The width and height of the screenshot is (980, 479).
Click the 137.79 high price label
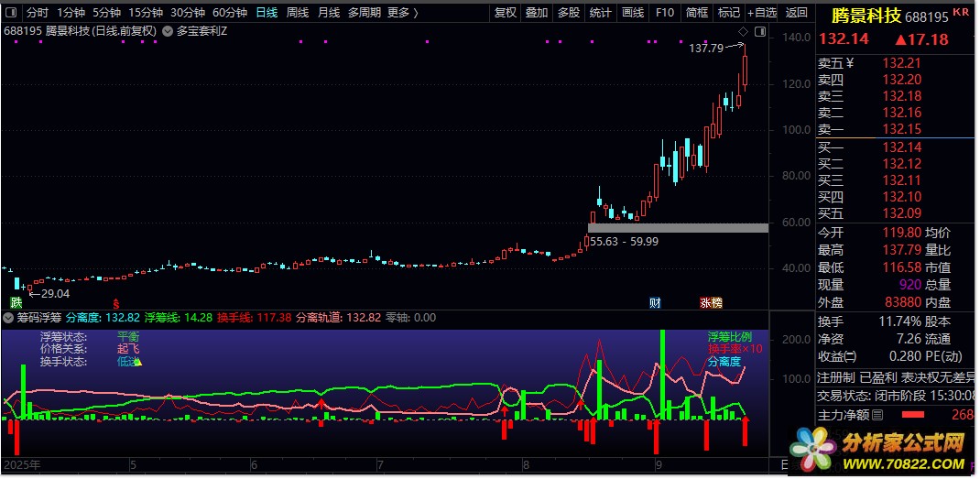pyautogui.click(x=705, y=49)
